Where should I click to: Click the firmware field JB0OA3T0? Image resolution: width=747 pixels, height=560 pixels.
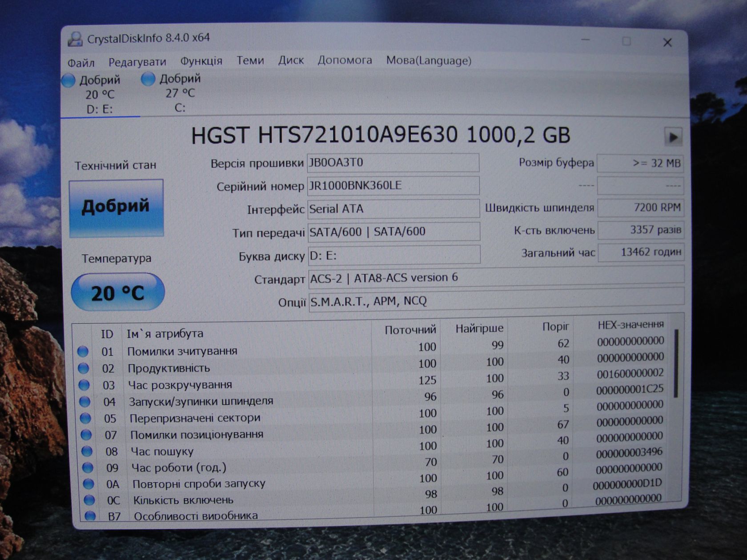click(x=393, y=163)
